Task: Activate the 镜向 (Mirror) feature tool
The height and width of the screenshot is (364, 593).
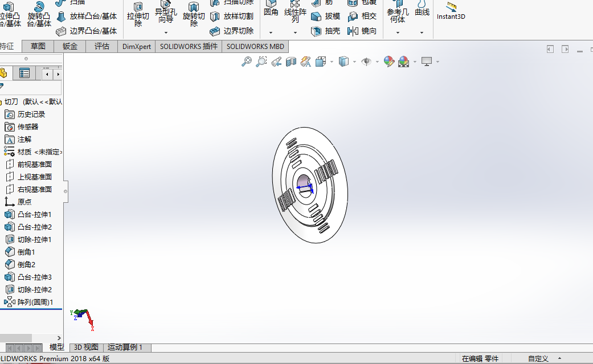Action: pos(362,31)
